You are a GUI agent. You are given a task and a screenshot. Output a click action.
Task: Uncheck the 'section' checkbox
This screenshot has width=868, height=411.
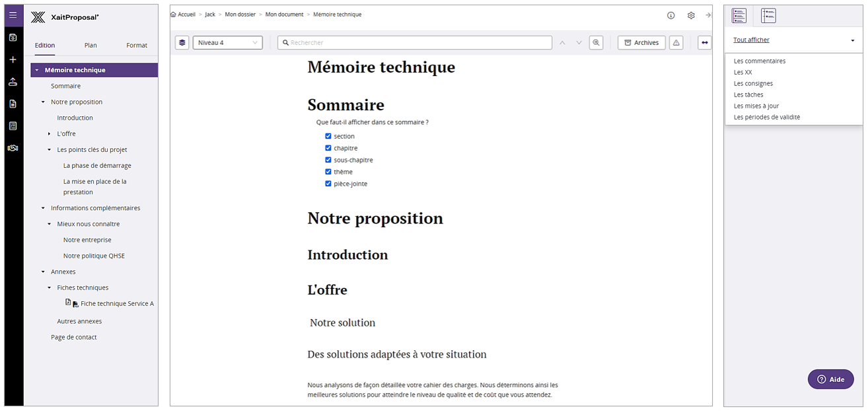[x=328, y=136]
